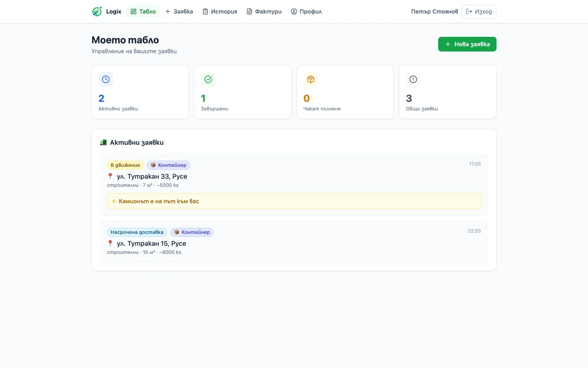Click the Насрочена доставка status badge
Viewport: 588px width, 368px height.
coord(137,232)
